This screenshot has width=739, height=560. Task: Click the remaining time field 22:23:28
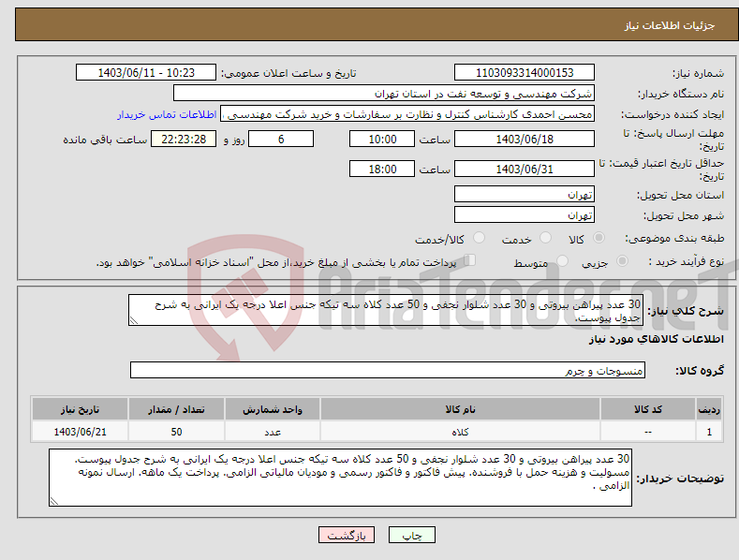(x=184, y=139)
